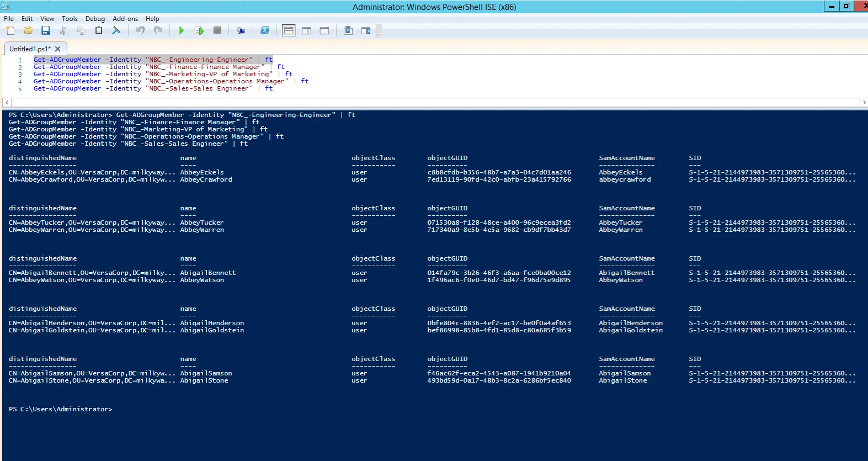Restore down the PowerShell ISE window
868x461 pixels.
846,6
